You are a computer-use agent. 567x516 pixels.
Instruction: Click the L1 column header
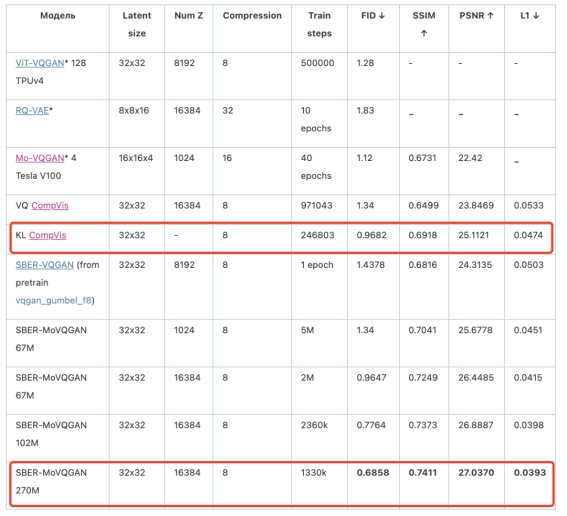click(x=530, y=16)
